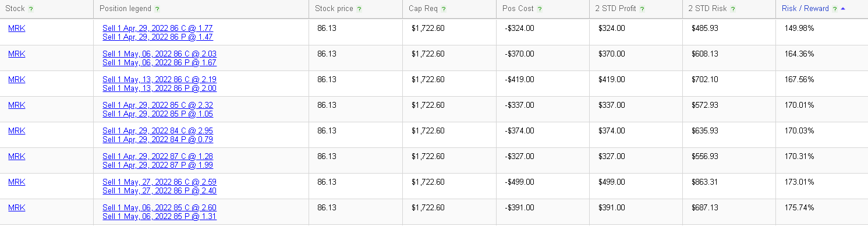This screenshot has height=226, width=868.
Task: Open help icon next to Pos Cost
Action: click(x=540, y=9)
